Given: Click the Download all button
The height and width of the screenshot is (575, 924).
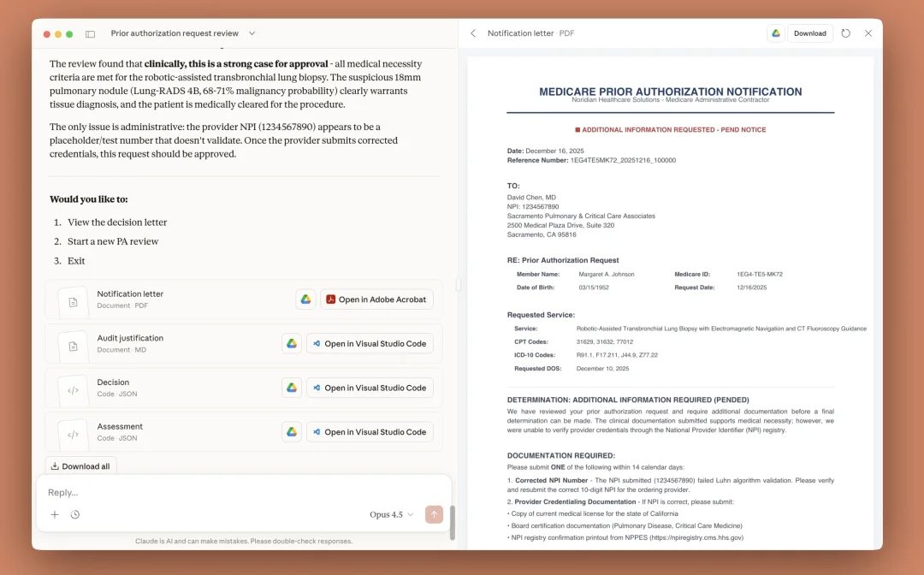Looking at the screenshot, I should [80, 466].
